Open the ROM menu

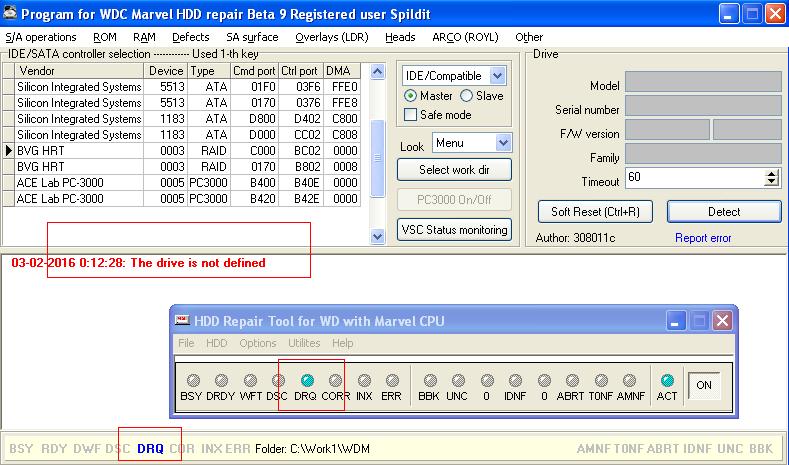coord(105,37)
